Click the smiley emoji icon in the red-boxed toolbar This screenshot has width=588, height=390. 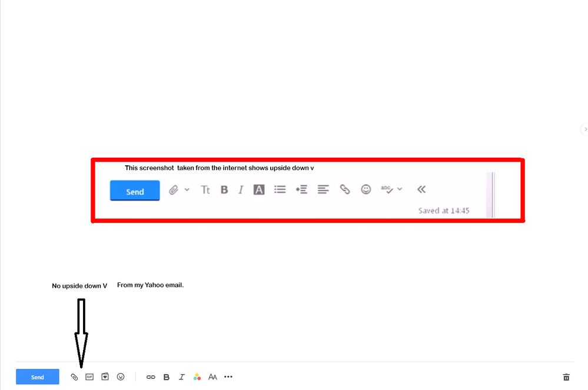366,189
